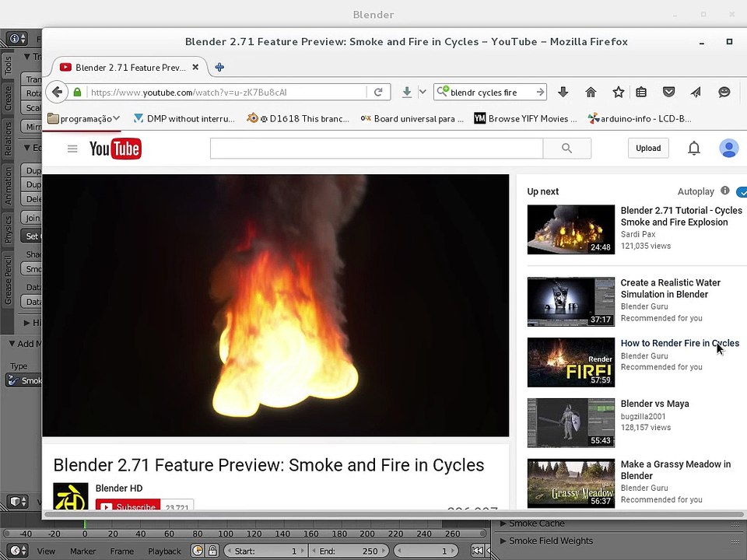
Task: Go to Firefox home page icon
Action: coord(591,92)
